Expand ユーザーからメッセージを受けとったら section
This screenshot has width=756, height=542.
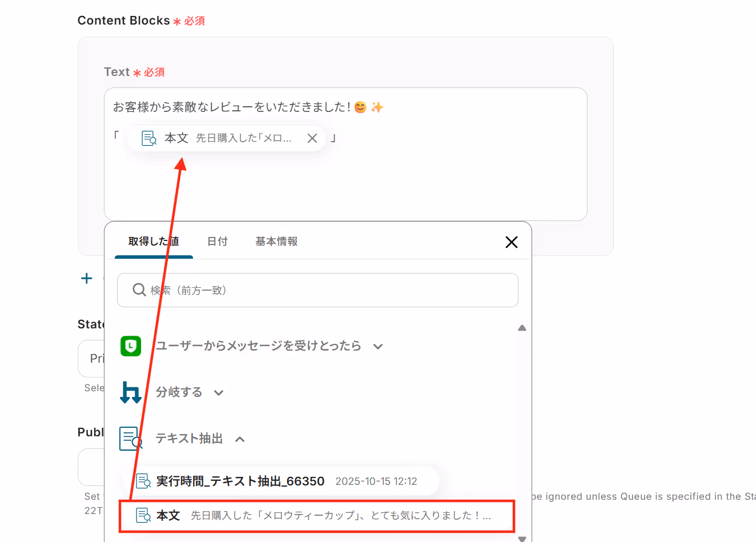[x=377, y=346]
